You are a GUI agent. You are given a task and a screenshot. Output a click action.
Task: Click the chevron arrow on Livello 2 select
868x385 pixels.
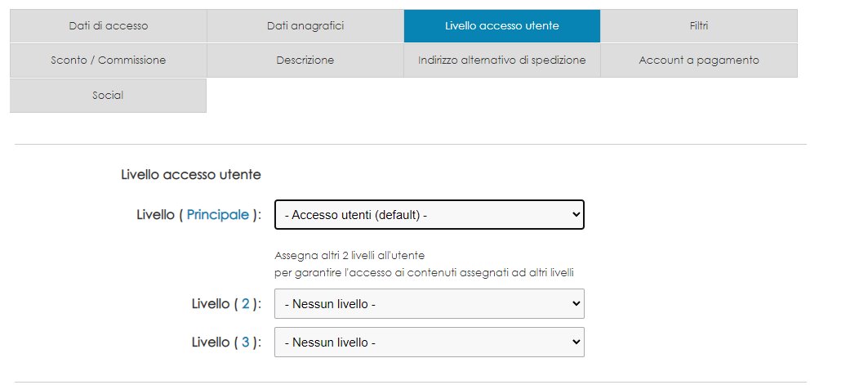(x=576, y=303)
